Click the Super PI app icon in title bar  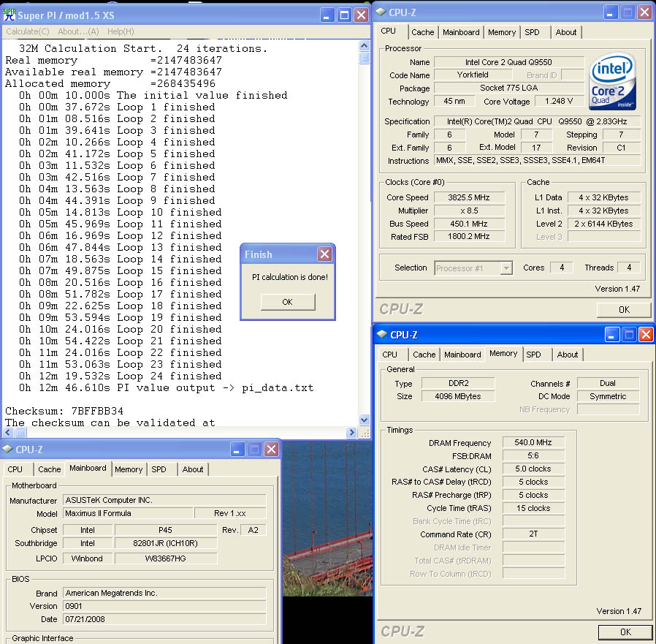(x=9, y=15)
